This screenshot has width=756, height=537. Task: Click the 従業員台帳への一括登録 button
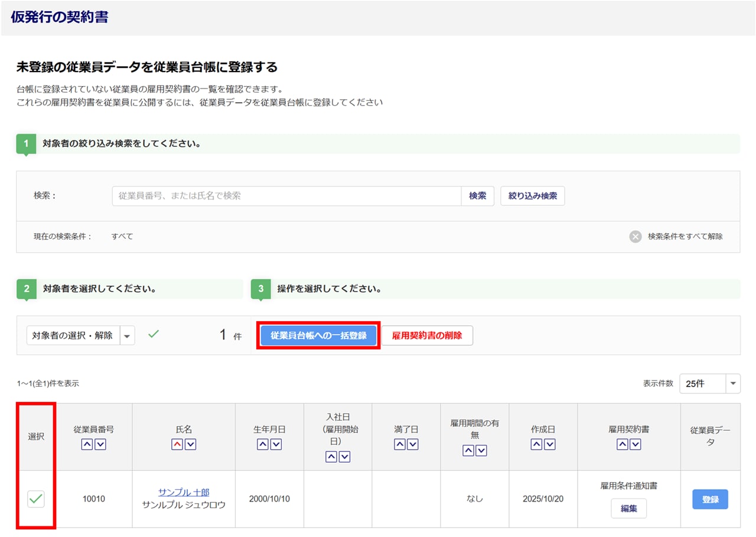coord(318,335)
